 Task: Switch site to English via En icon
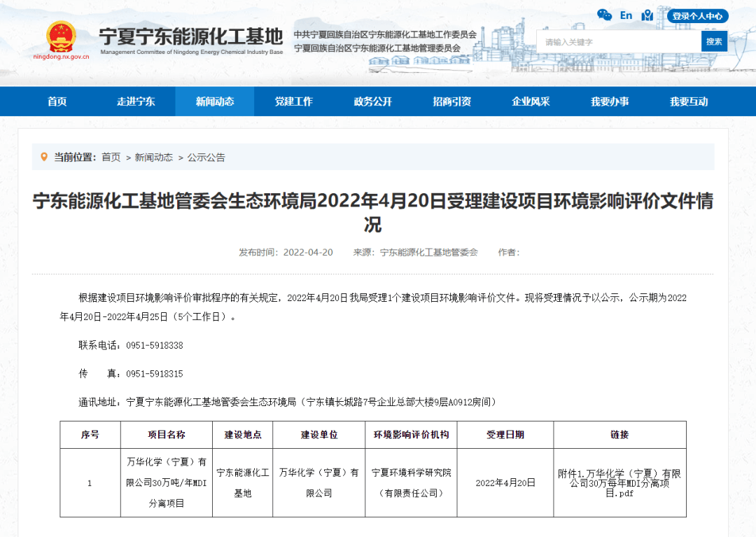click(626, 15)
